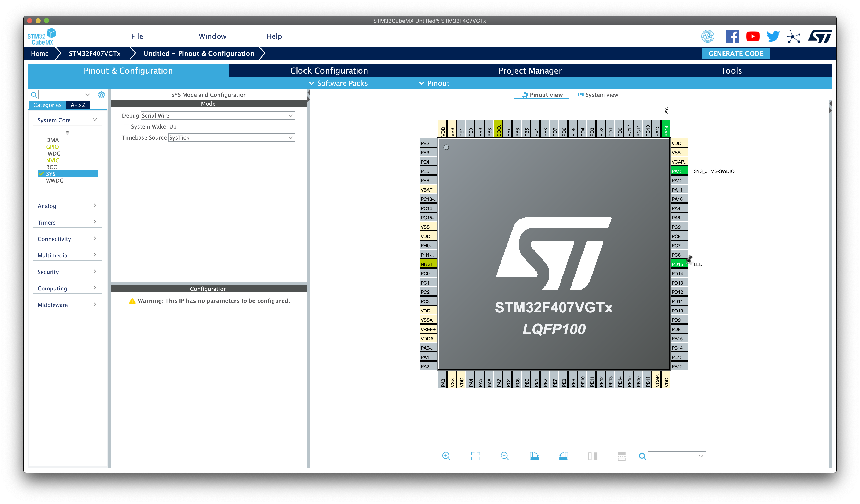Click the zoom out magnifier icon

504,456
